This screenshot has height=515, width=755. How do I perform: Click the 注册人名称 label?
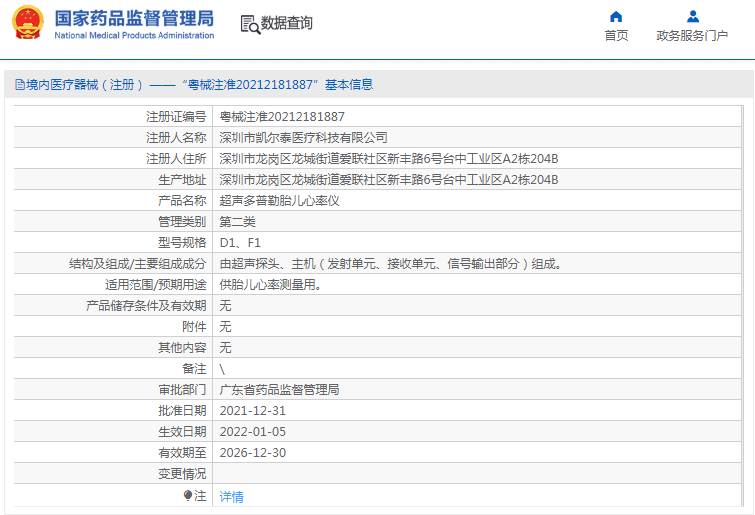tap(176, 138)
